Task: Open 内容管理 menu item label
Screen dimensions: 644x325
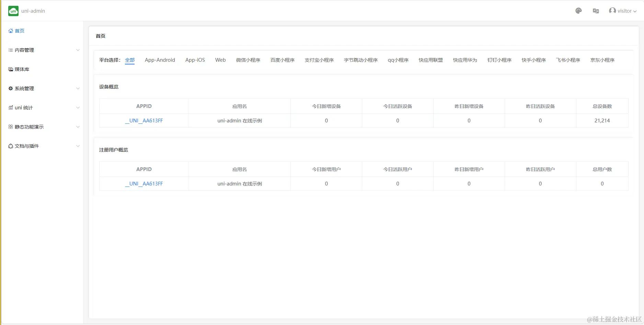Action: [x=24, y=50]
